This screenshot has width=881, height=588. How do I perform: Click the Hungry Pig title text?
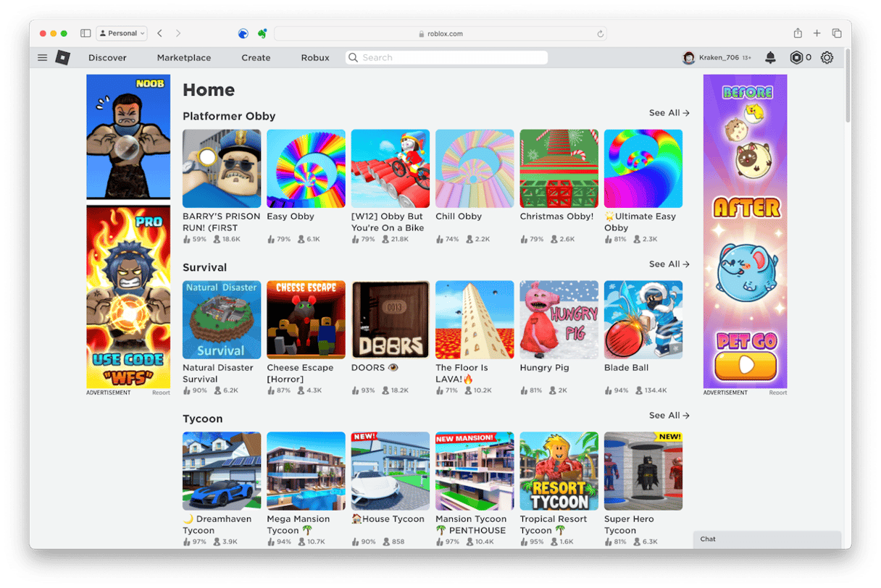pos(544,368)
